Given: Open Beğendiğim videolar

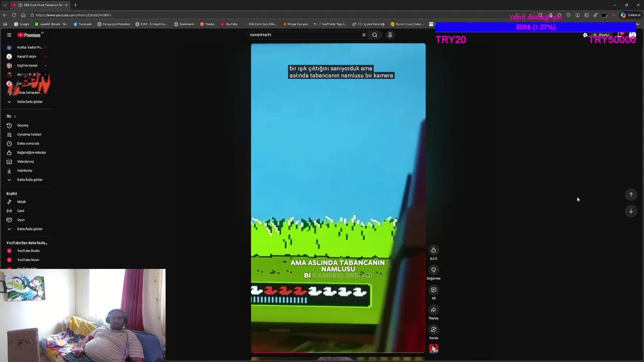Looking at the screenshot, I should pyautogui.click(x=26, y=152).
